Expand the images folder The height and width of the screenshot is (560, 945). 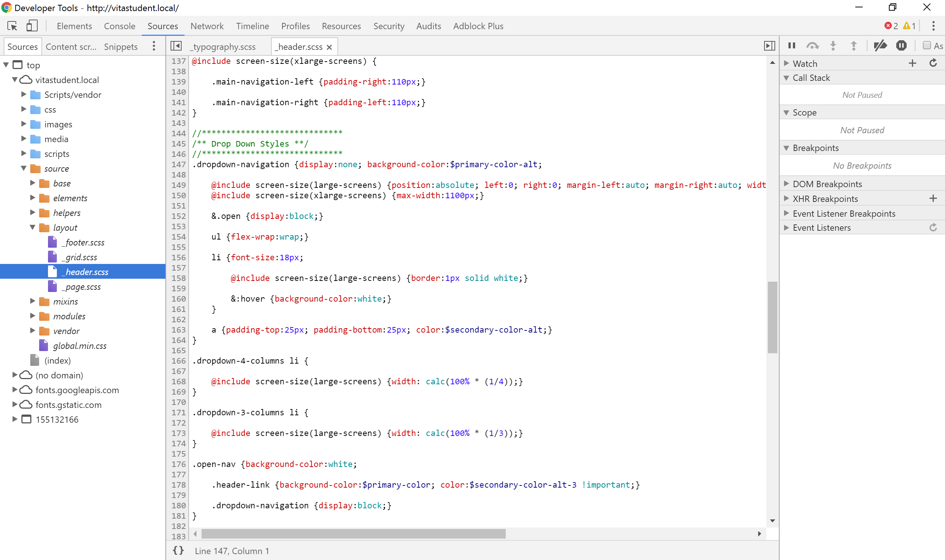pyautogui.click(x=24, y=124)
